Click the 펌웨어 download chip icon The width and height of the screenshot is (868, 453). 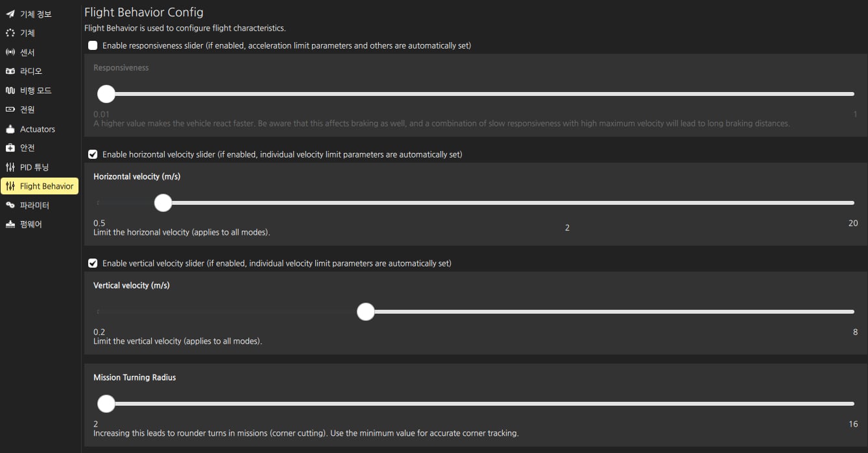click(10, 224)
